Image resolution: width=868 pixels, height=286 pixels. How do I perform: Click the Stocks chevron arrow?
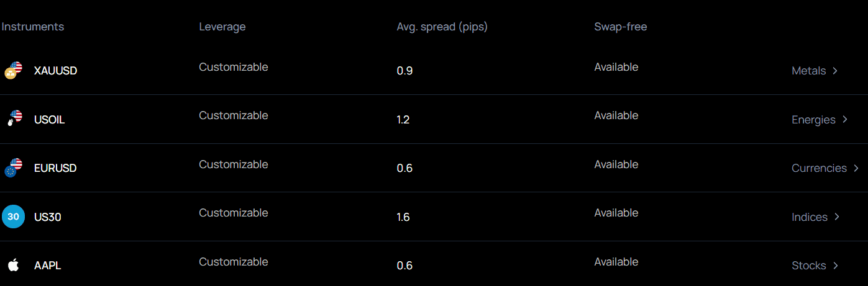point(836,266)
